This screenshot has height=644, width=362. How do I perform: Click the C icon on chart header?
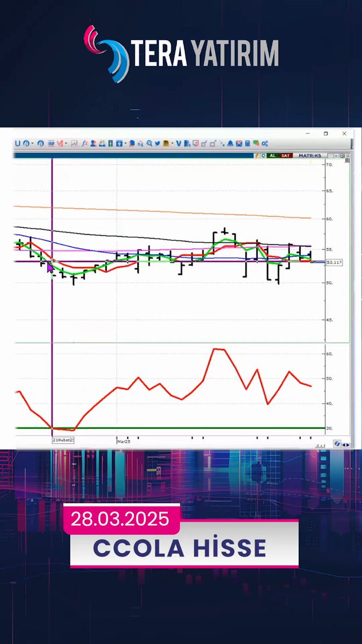click(x=263, y=156)
